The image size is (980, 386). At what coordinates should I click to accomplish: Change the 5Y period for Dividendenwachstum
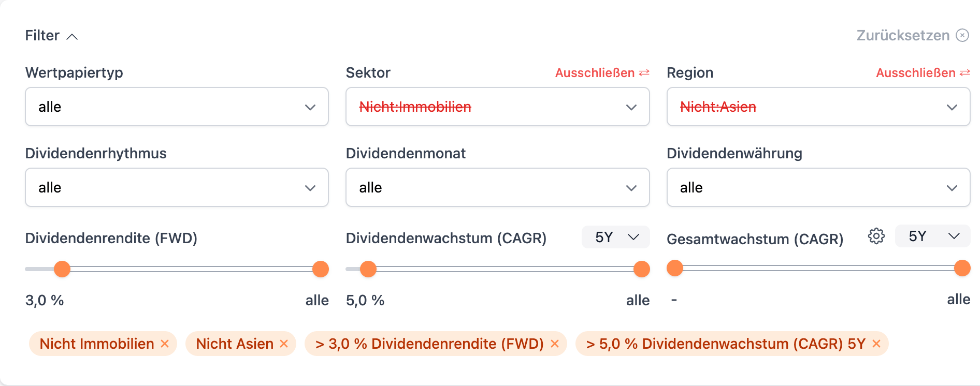615,236
